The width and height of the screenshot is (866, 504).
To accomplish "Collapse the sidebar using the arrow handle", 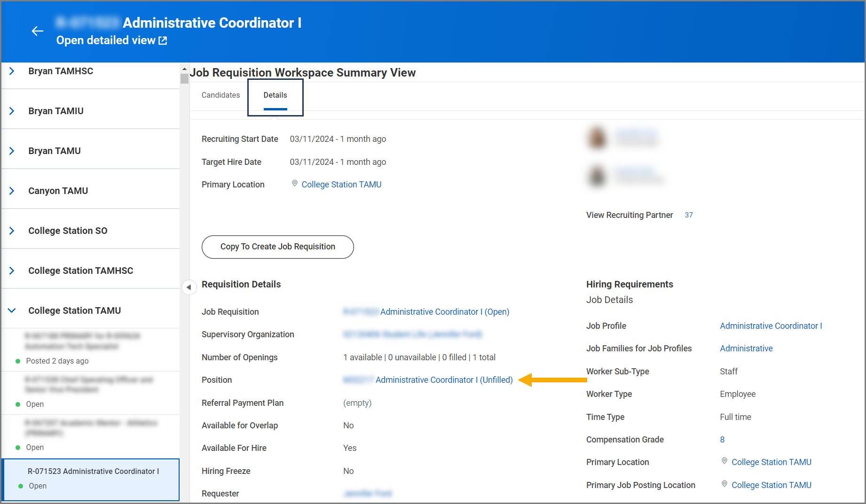I will pos(189,287).
